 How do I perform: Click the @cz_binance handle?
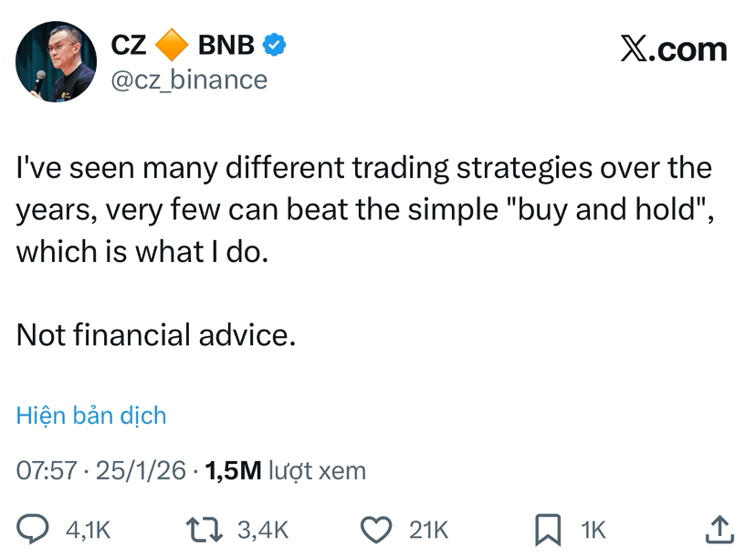(189, 79)
